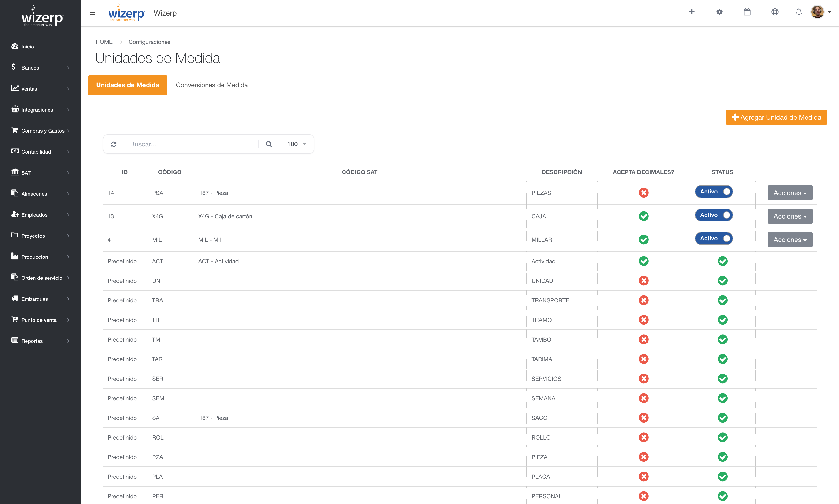Switch to Unidades de Medida tab
Viewport: 839px width, 504px height.
click(127, 85)
